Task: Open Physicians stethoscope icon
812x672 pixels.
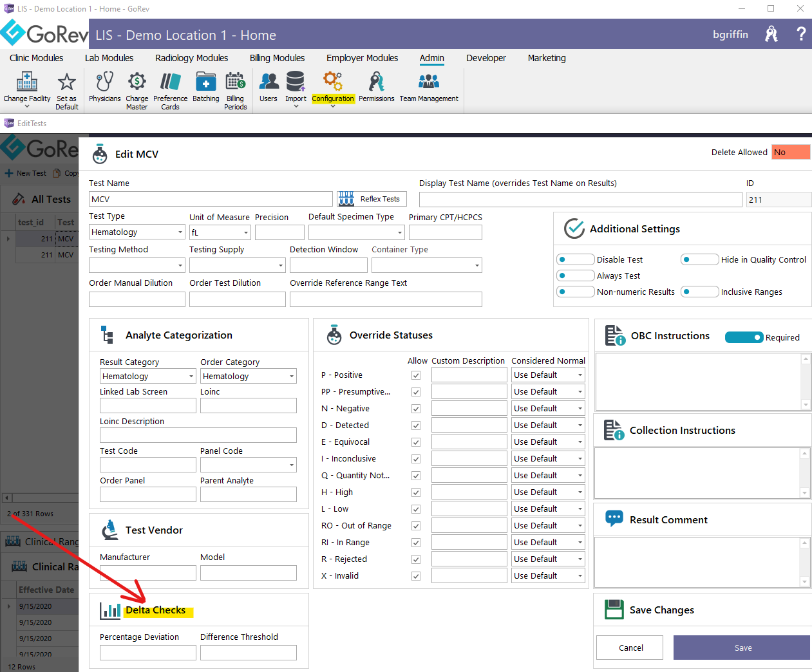Action: 104,82
